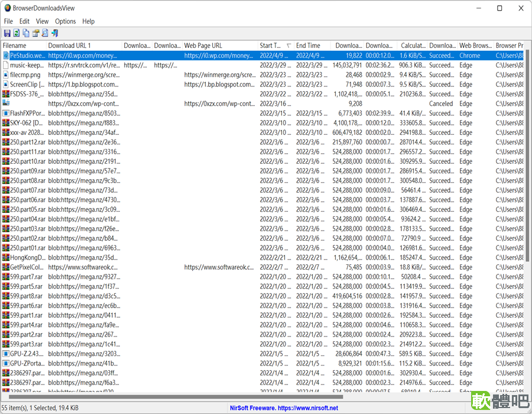Click the 'Canceled' status cell
Image resolution: width=532 pixels, height=414 pixels.
pos(441,103)
